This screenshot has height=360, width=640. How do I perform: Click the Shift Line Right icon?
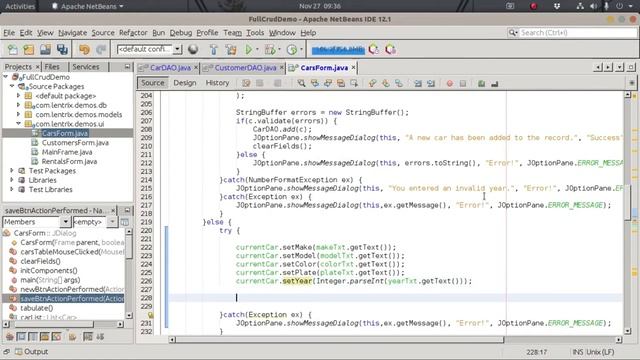point(431,83)
